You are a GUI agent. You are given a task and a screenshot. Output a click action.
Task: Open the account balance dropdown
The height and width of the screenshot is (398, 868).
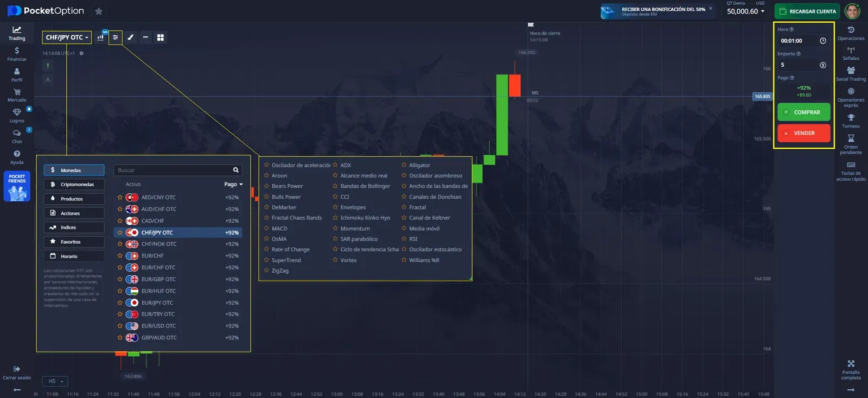tap(745, 11)
